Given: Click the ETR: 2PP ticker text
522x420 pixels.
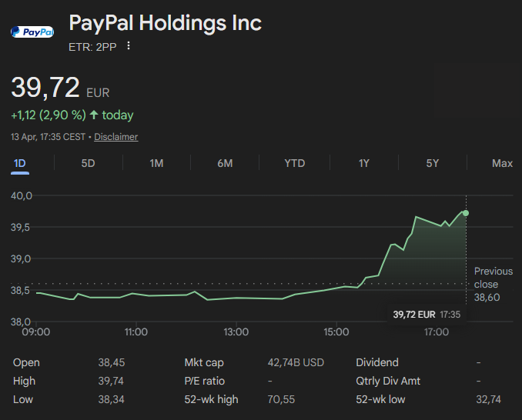Looking at the screenshot, I should tap(92, 47).
